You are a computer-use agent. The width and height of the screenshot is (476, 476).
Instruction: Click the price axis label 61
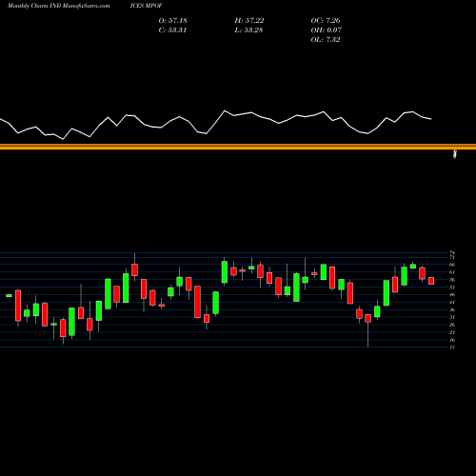[452, 272]
